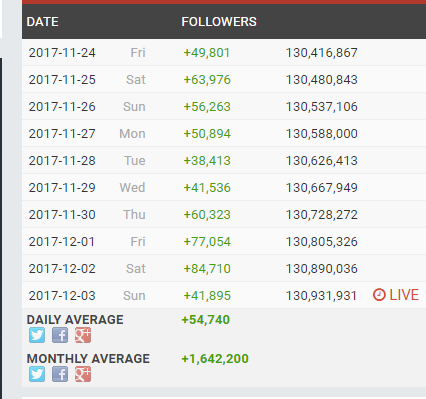426x399 pixels.
Task: Select date 2017-11-24
Action: 62,53
